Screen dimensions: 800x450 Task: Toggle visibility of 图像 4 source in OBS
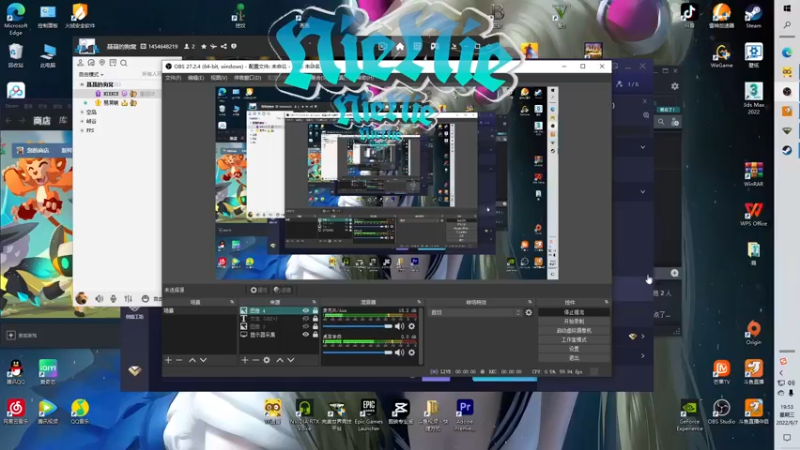coord(306,310)
